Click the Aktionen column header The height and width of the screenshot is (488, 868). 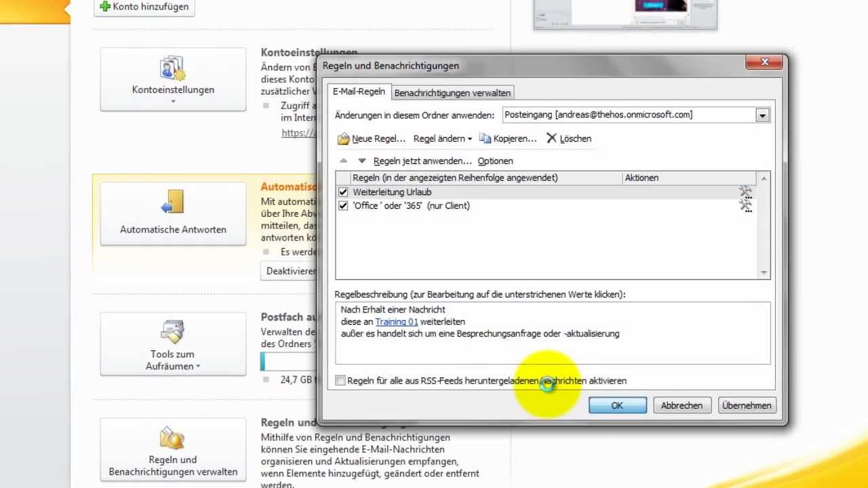(x=690, y=178)
